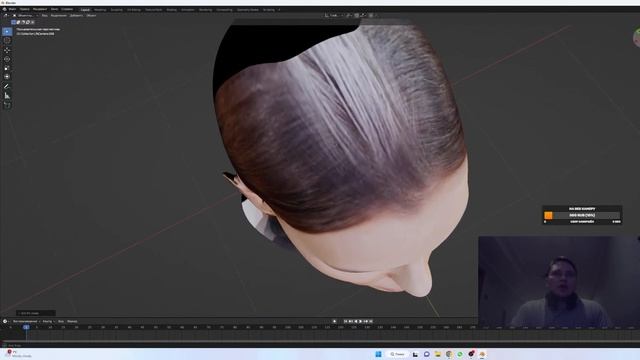Viewport: 640px width, 360px height.
Task: Open the Blender logo menu
Action: 4,9
